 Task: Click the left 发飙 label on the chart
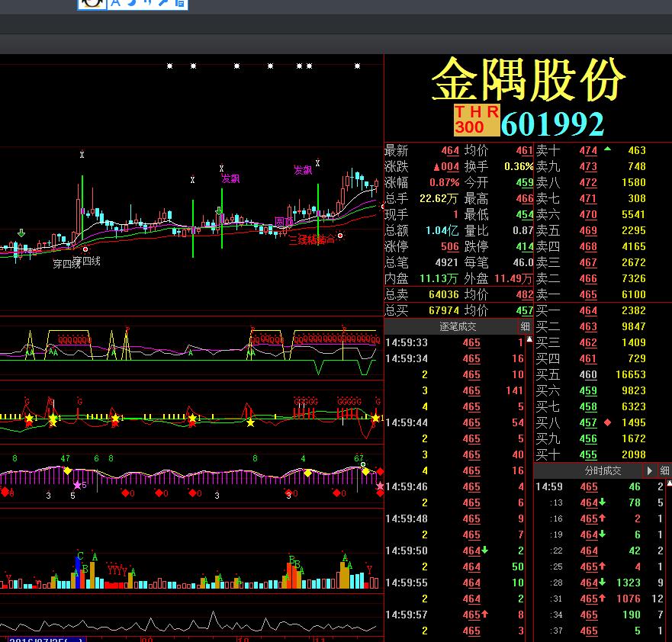pos(230,178)
